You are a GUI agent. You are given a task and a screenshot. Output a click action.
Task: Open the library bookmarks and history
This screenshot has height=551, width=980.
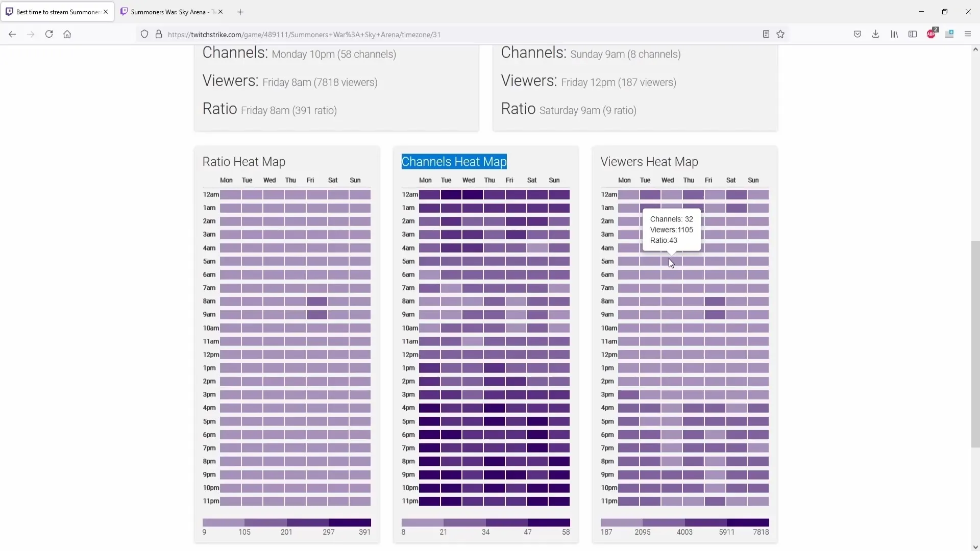point(894,34)
